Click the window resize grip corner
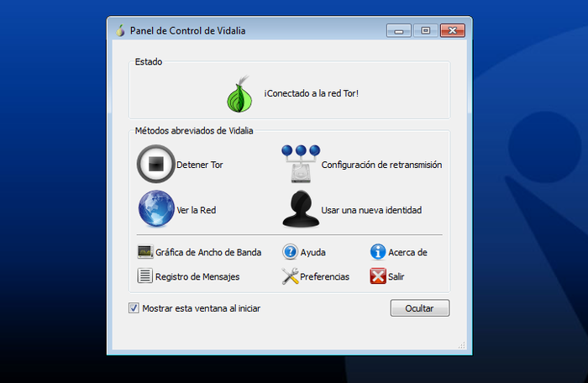Screen dimensions: 588x383 coord(462,345)
